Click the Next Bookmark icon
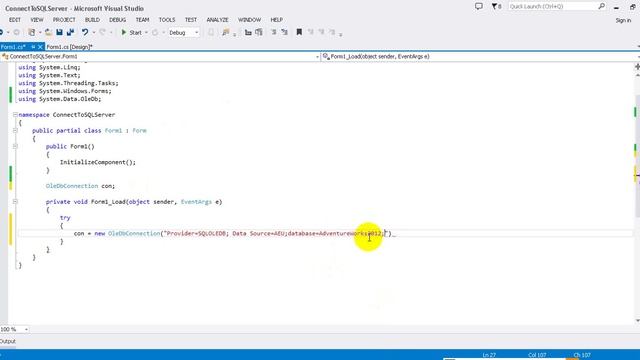The image size is (640, 360). [x=321, y=32]
